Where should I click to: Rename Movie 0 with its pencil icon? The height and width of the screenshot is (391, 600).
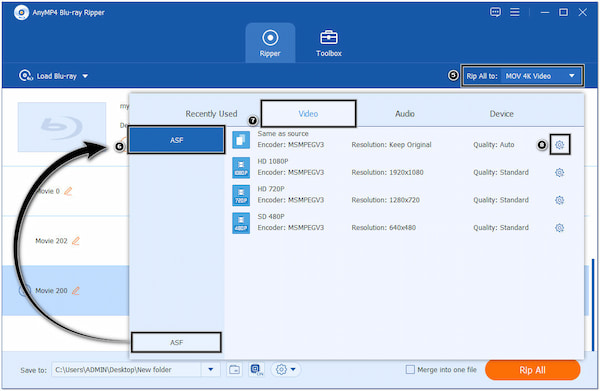(x=68, y=191)
